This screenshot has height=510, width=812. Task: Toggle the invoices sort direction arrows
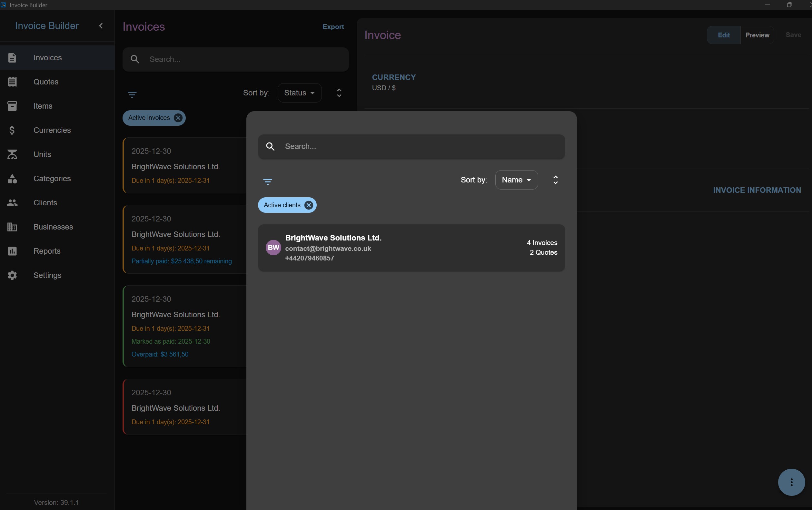click(x=339, y=93)
